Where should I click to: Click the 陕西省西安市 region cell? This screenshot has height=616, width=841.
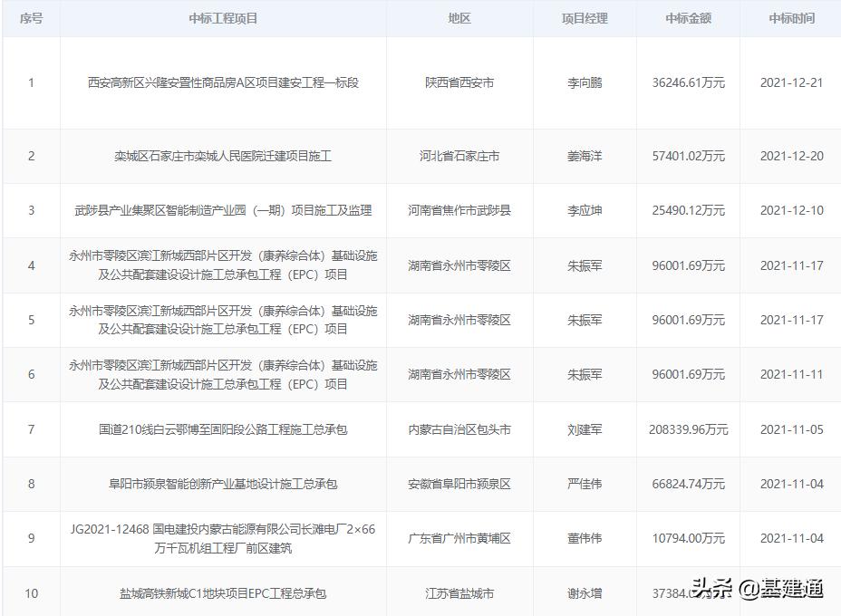460,82
